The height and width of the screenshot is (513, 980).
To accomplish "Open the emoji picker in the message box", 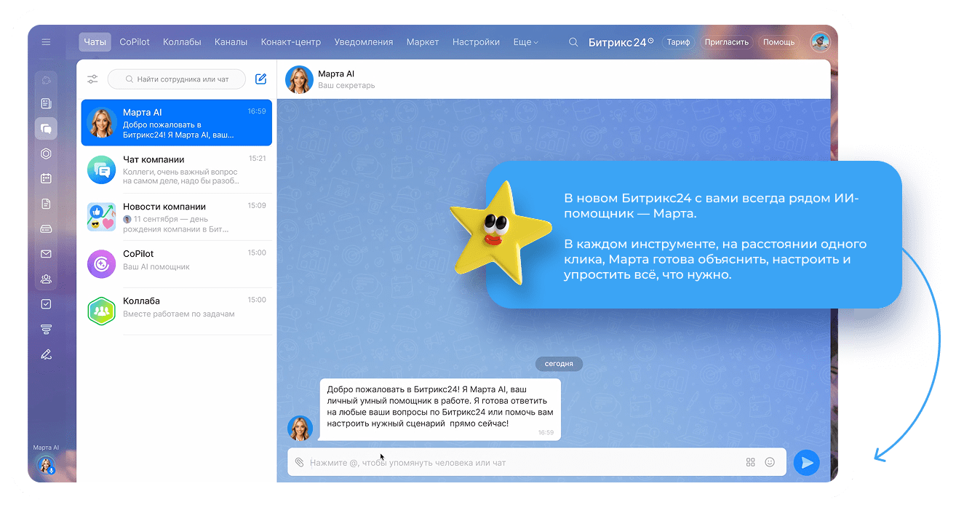I will (x=770, y=462).
